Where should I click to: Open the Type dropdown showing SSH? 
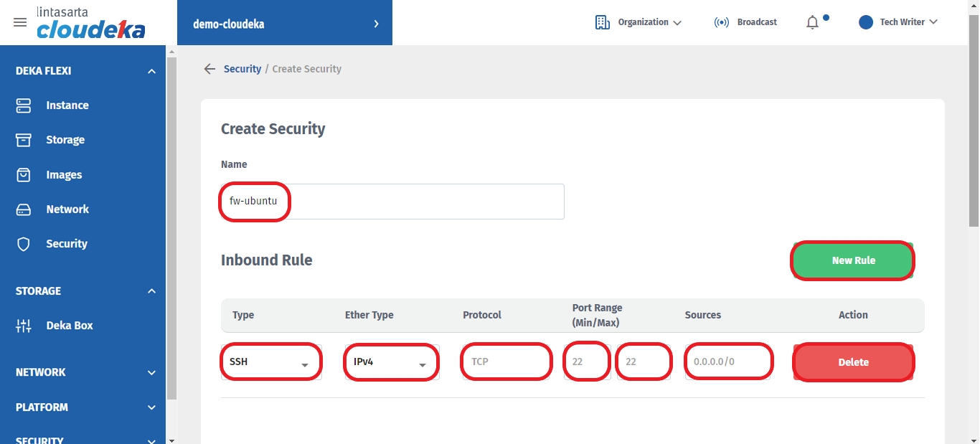[x=271, y=362]
